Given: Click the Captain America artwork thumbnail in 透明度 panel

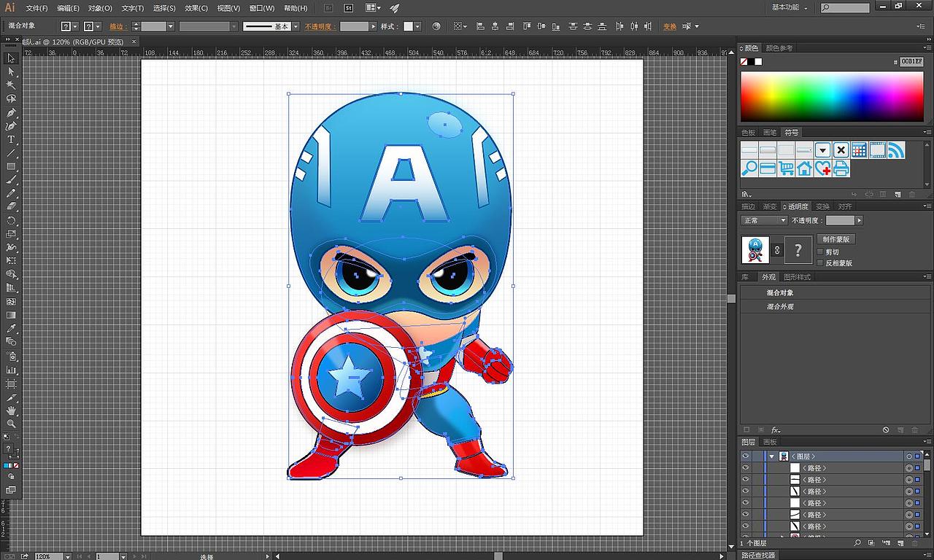Looking at the screenshot, I should coord(755,250).
